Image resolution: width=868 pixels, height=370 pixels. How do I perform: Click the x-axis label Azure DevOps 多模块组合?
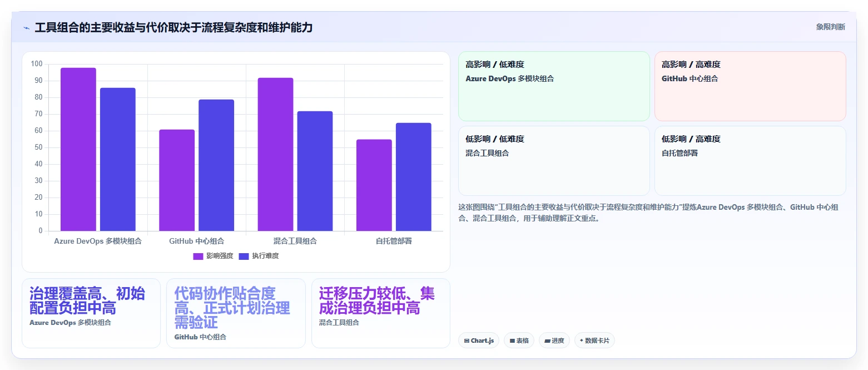click(x=98, y=241)
